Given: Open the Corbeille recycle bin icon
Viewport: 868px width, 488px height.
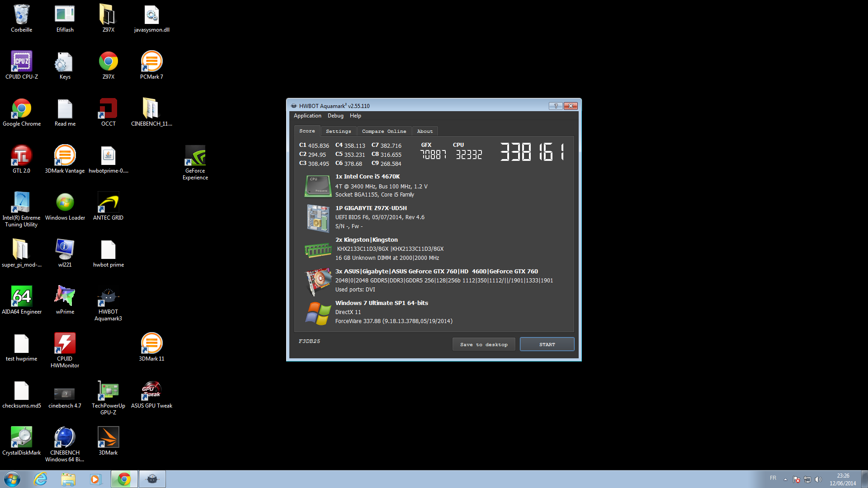Looking at the screenshot, I should click(x=21, y=18).
